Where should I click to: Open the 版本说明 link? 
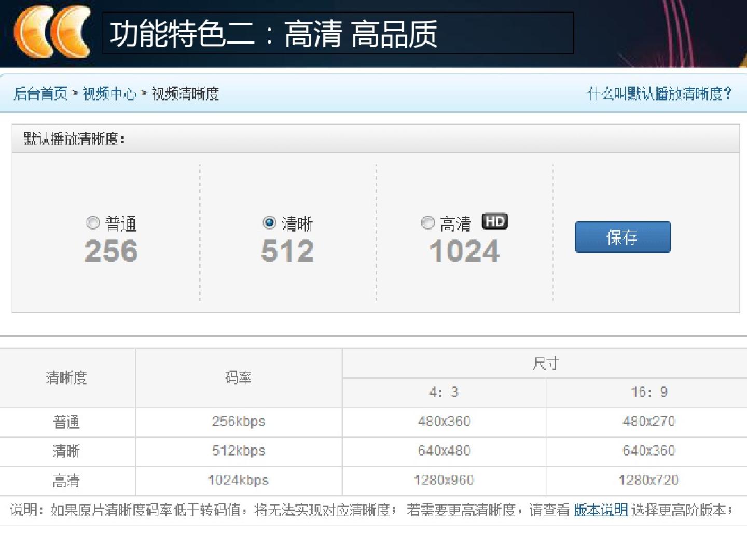pos(600,510)
